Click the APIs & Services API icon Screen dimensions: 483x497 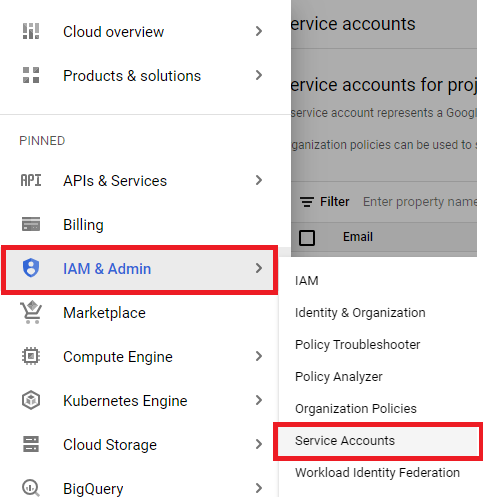[x=31, y=180]
